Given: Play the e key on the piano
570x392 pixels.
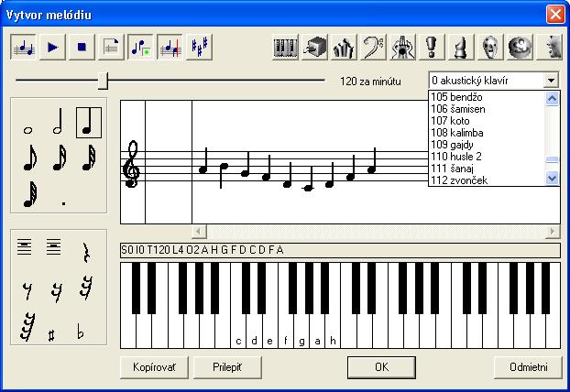Looking at the screenshot, I should [269, 332].
